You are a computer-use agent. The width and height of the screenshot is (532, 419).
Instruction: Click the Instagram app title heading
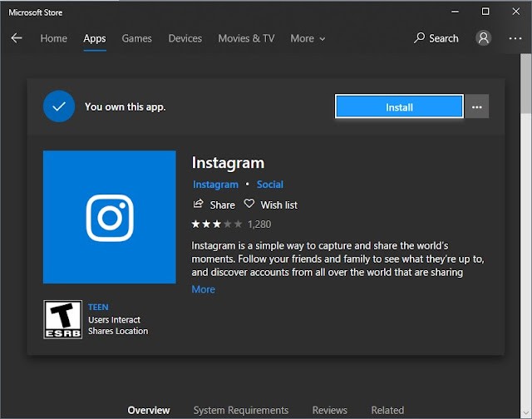click(228, 163)
